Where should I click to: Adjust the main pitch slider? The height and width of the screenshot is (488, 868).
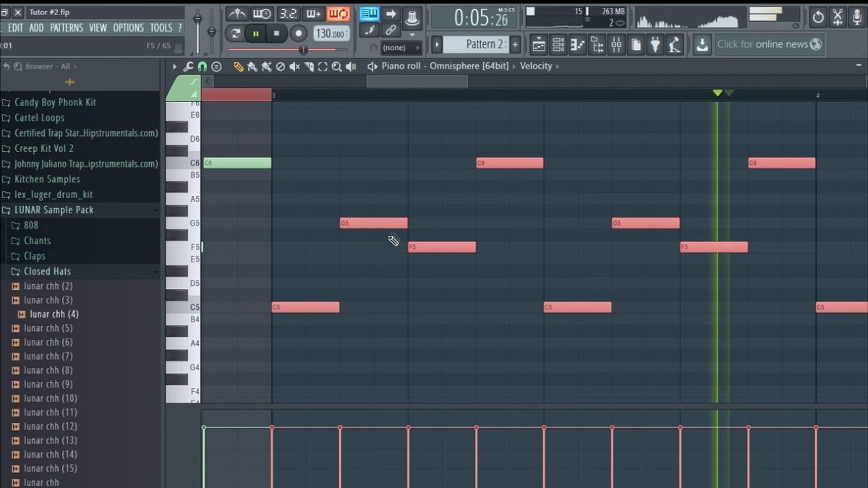[211, 31]
